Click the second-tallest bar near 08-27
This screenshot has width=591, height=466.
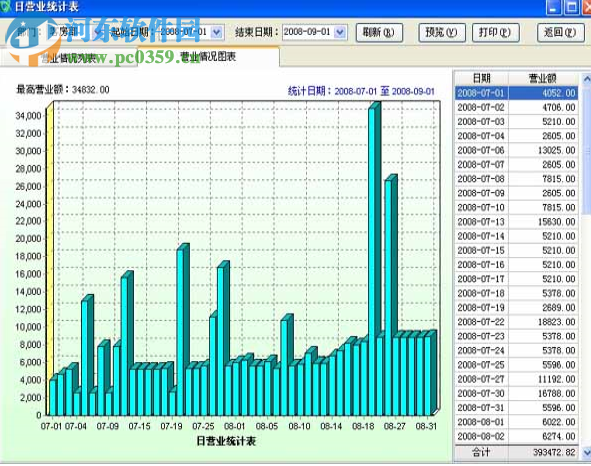pyautogui.click(x=390, y=294)
